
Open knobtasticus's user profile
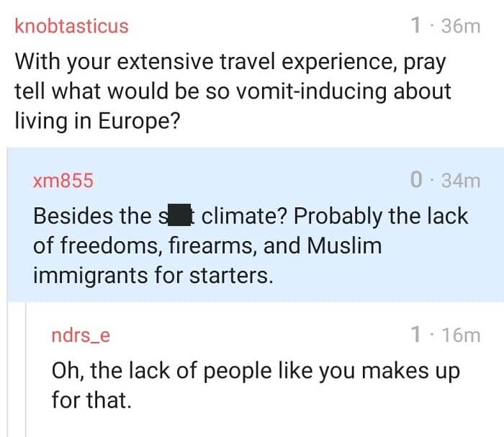click(71, 27)
